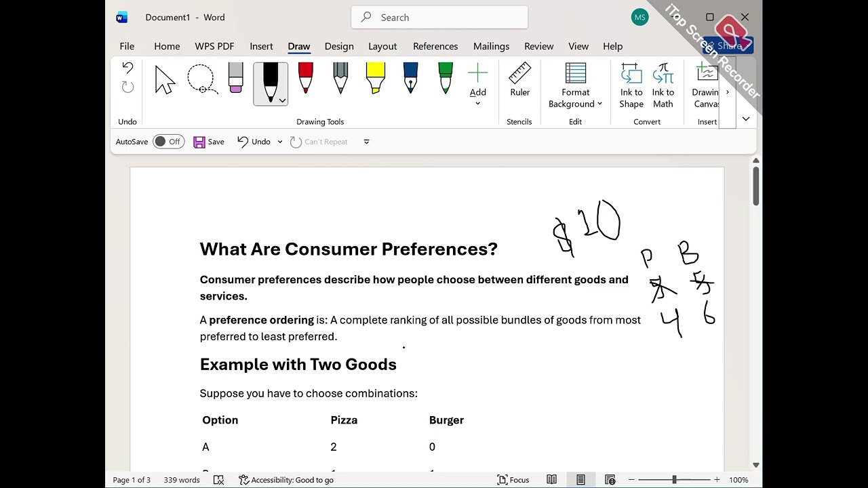868x488 pixels.
Task: Click heading What Are Consumer Preferences?
Action: point(349,249)
